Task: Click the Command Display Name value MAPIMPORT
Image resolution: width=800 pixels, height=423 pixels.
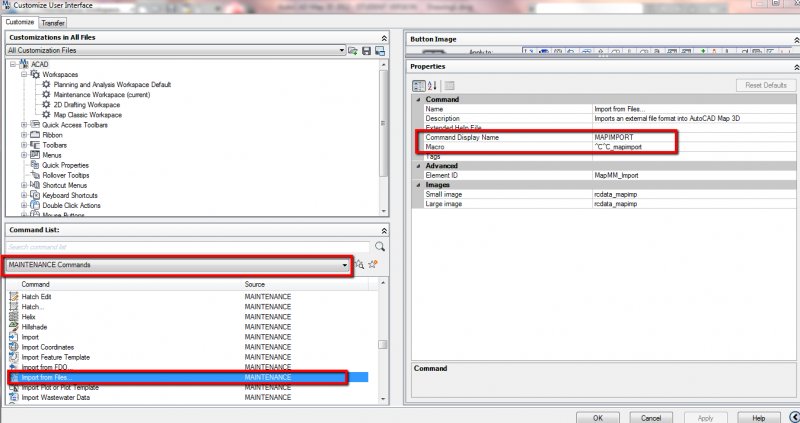Action: point(614,137)
